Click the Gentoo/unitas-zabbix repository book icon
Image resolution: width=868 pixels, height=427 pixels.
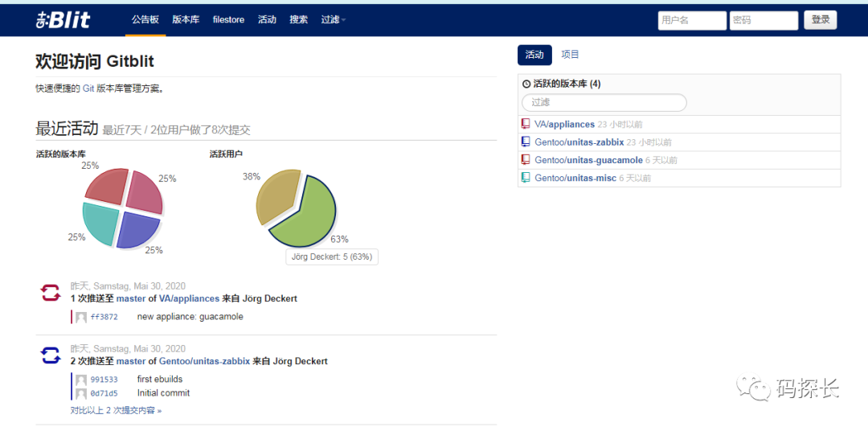tap(526, 142)
